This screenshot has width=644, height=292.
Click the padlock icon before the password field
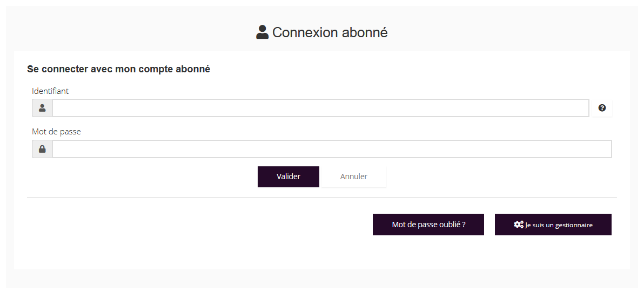pos(42,149)
